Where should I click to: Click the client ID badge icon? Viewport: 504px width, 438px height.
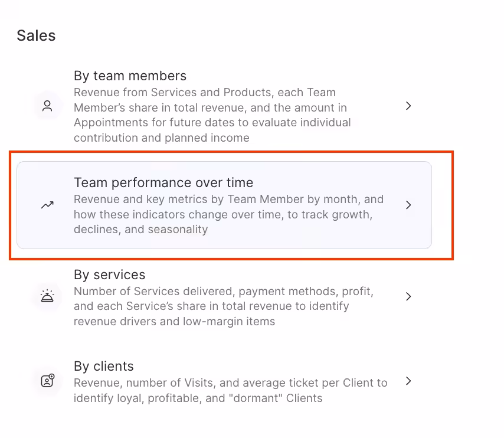point(47,381)
